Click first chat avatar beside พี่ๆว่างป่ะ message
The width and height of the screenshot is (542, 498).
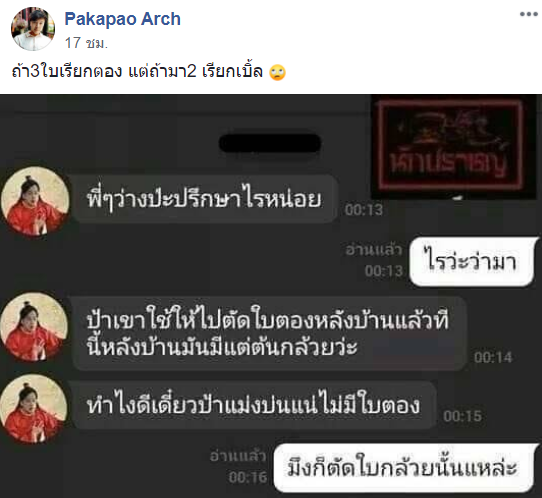(35, 201)
